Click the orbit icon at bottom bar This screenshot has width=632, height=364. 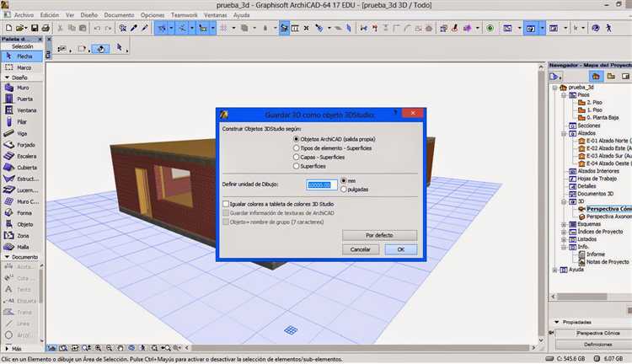coord(131,347)
